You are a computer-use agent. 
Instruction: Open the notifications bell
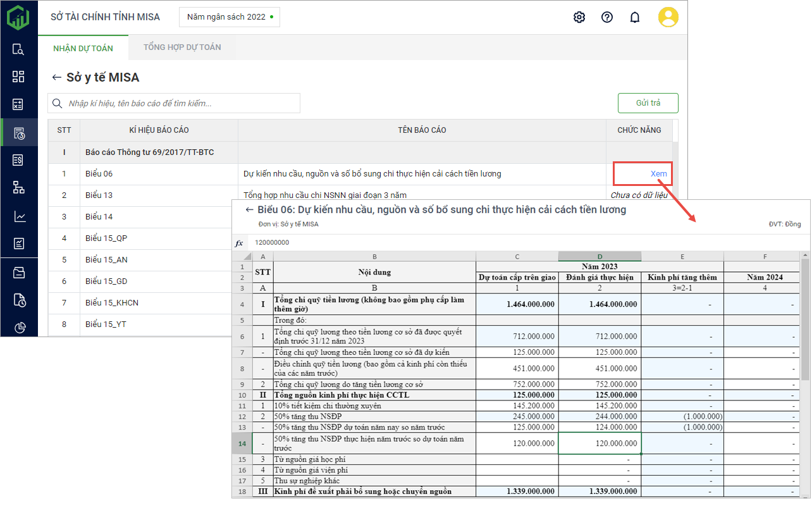635,17
